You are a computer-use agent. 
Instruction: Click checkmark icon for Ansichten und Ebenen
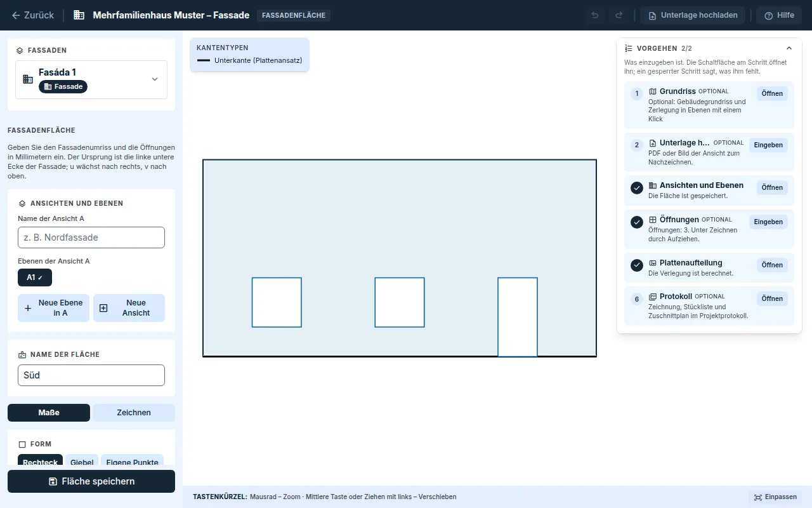pos(637,188)
